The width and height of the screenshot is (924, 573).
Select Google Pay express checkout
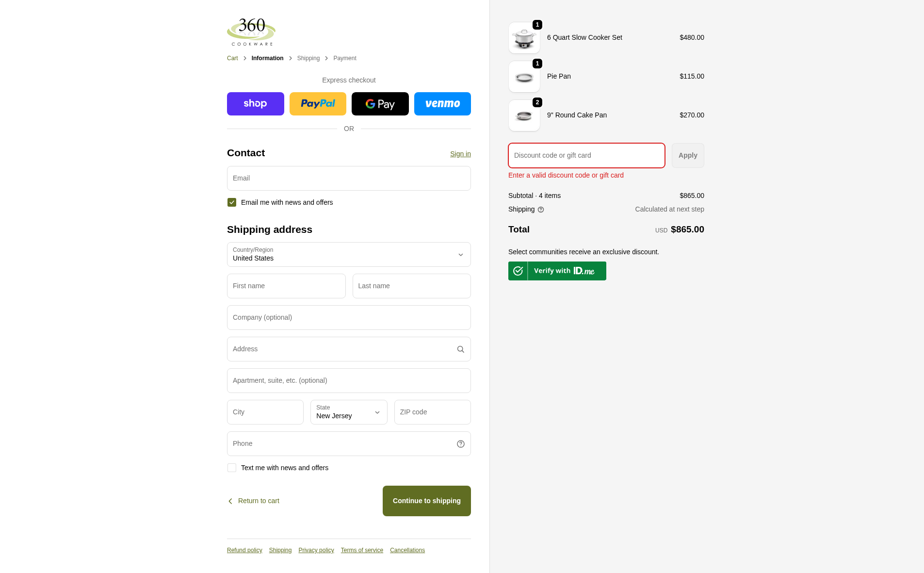(x=380, y=104)
